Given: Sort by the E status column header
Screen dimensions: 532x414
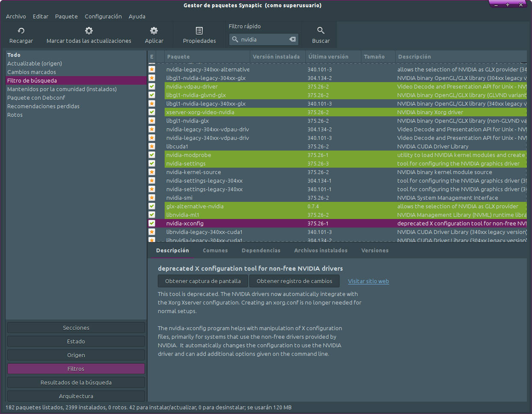Looking at the screenshot, I should click(x=152, y=56).
